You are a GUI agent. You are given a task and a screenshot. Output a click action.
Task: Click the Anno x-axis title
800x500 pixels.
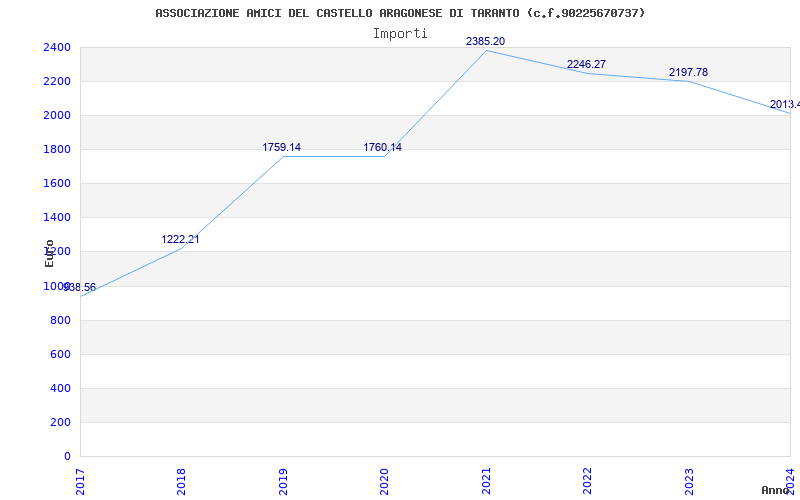pyautogui.click(x=776, y=490)
